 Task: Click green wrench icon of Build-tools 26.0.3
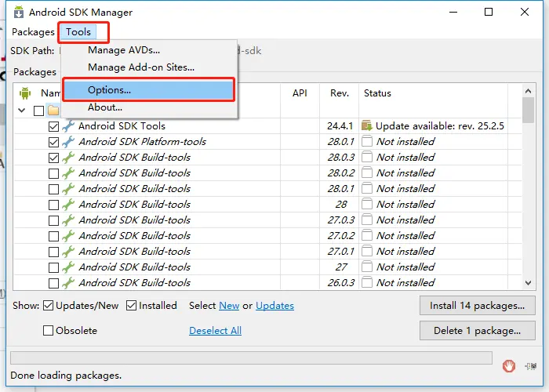point(68,283)
